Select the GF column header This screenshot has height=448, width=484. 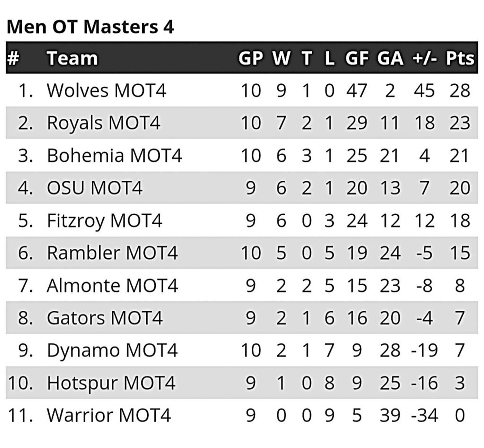(x=357, y=58)
